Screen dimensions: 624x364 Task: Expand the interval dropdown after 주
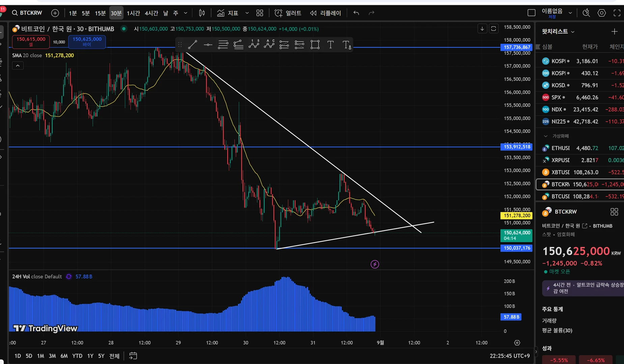(x=186, y=13)
